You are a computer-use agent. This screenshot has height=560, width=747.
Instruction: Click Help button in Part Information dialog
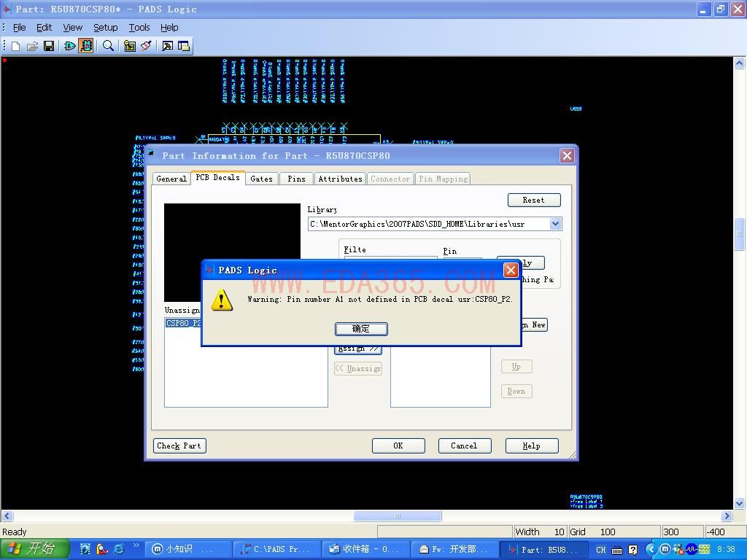click(x=532, y=446)
